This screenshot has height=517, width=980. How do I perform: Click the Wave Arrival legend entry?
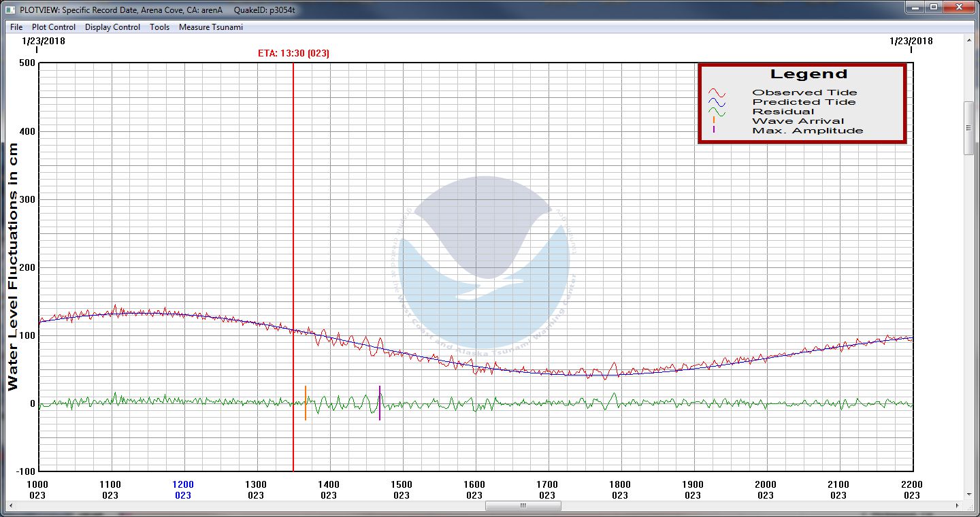click(798, 121)
